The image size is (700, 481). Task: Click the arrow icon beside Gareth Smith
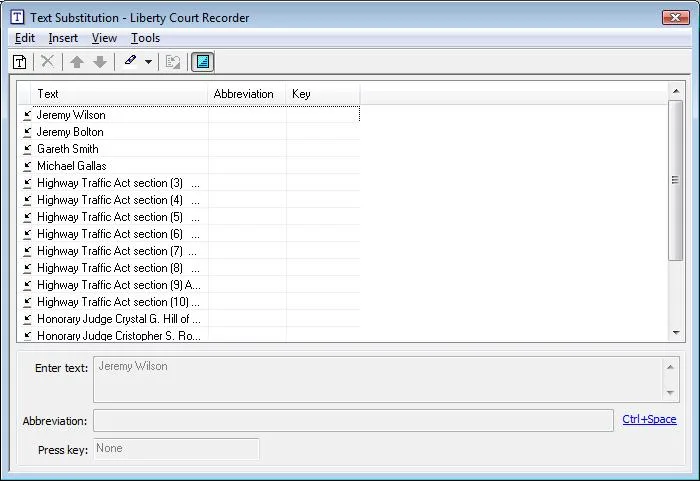click(x=27, y=149)
